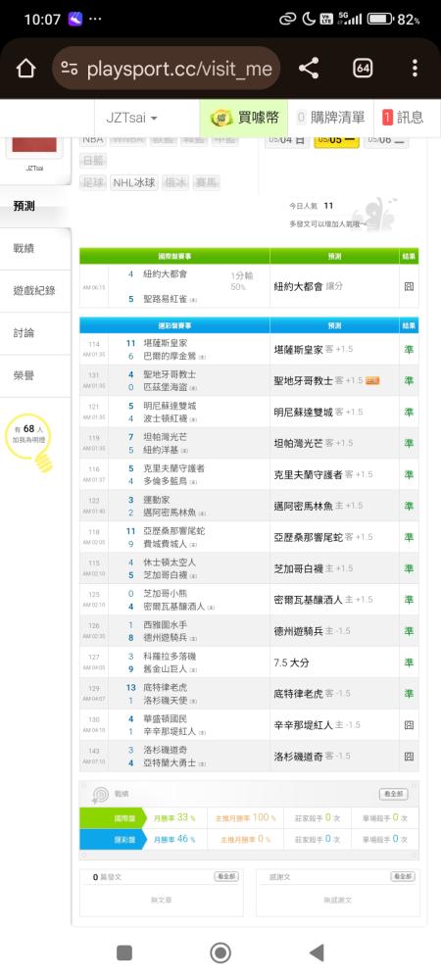
Task: Expand the JZTsai account dropdown
Action: tap(131, 118)
